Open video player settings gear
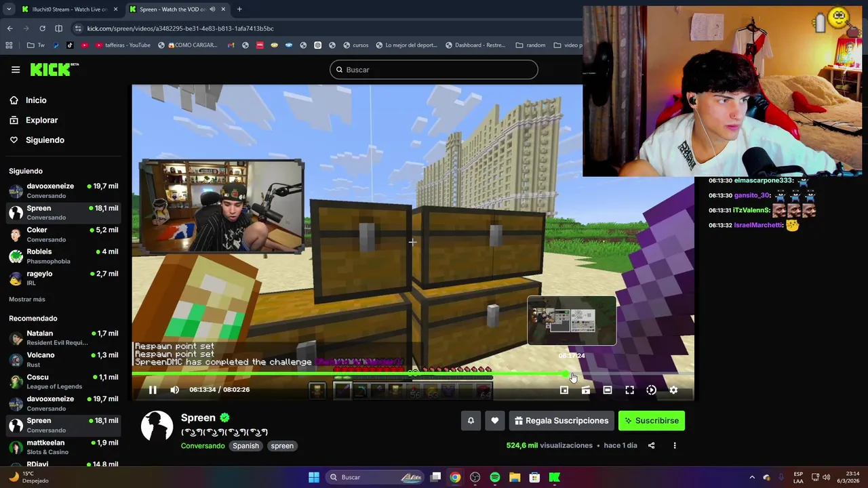Viewport: 868px width, 488px height. click(673, 390)
